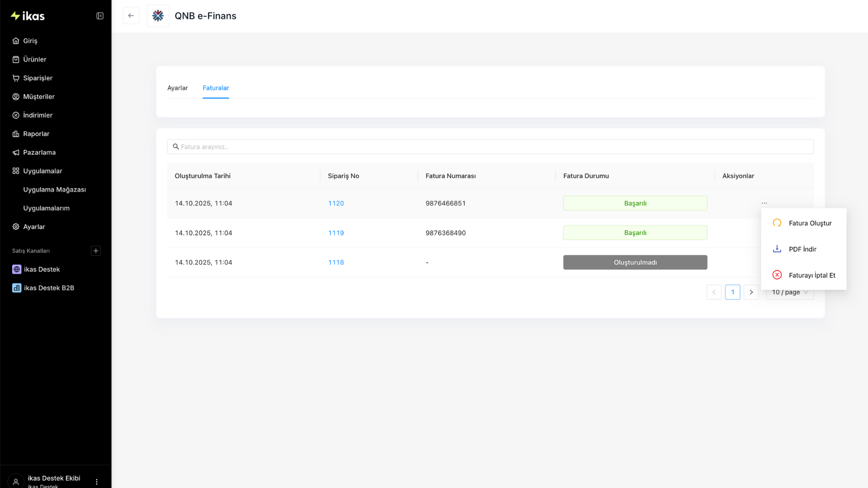Click the date of order 1118
This screenshot has width=868, height=488.
[203, 263]
